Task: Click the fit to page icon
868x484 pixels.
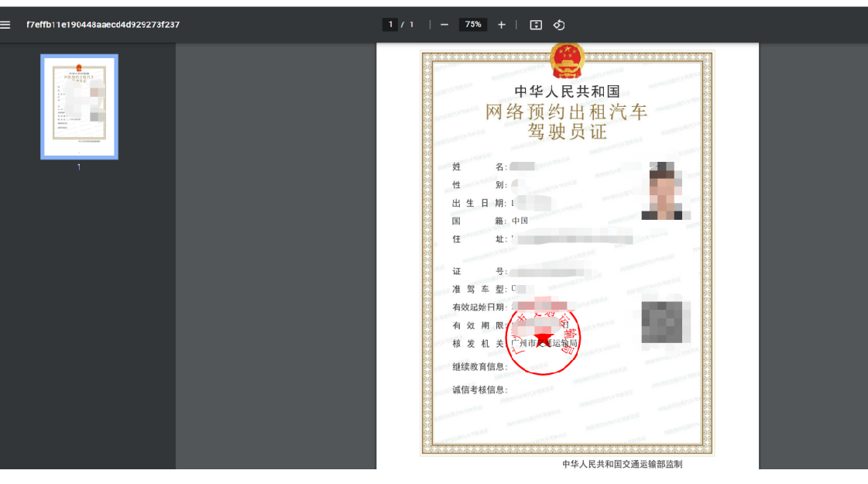Action: 536,25
